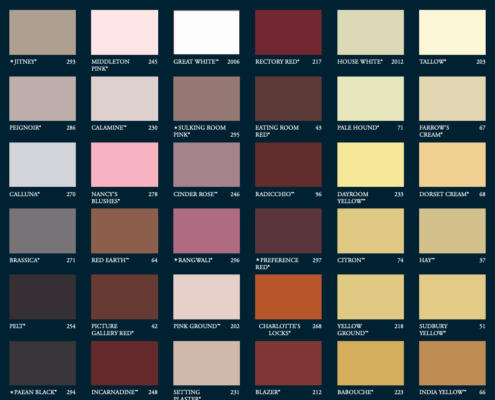Pick the Setting Plaster swatch
The height and width of the screenshot is (400, 495).
pyautogui.click(x=206, y=363)
